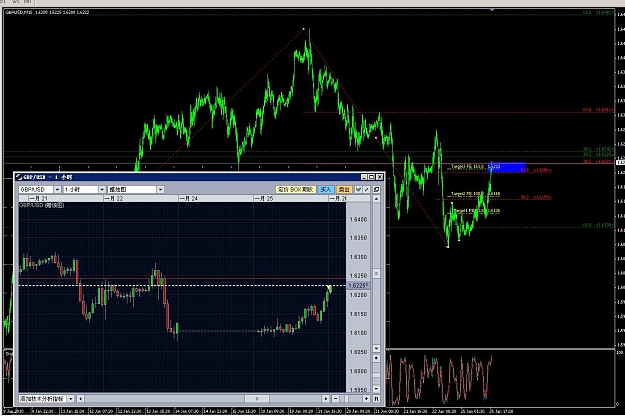Minimize the GBP/USD 1小时 window

pyautogui.click(x=364, y=177)
